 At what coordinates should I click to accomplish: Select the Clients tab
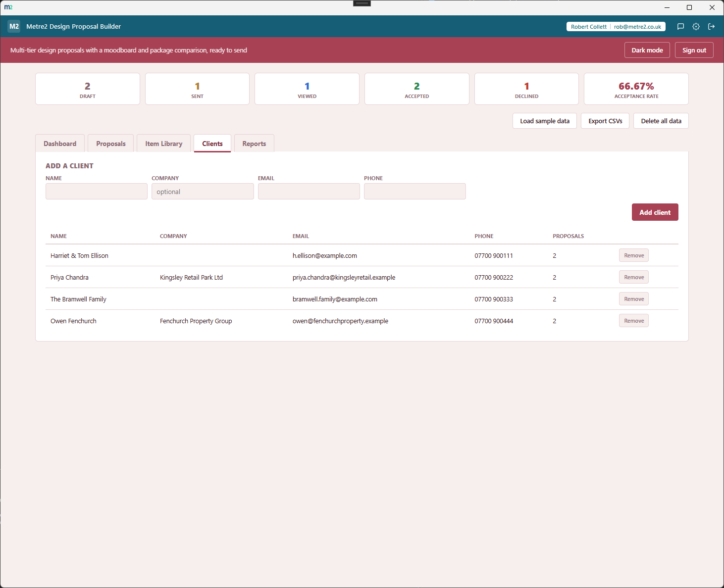click(x=212, y=144)
